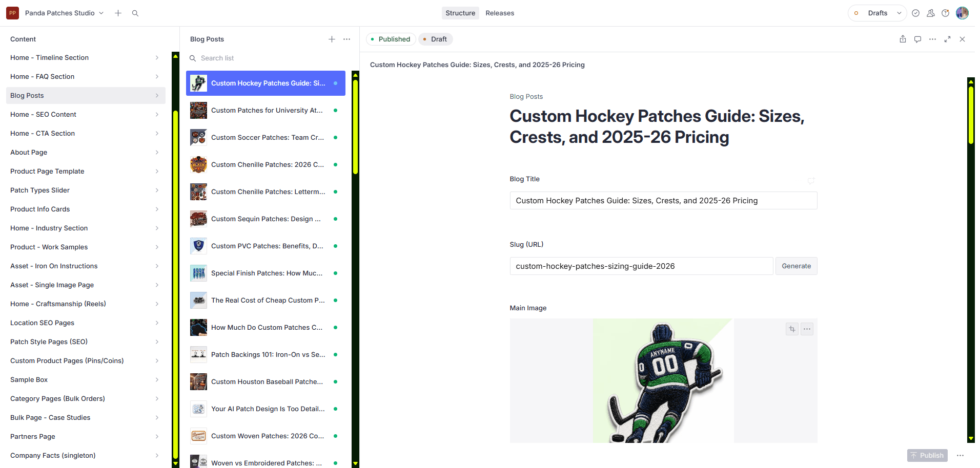
Task: Open the users icon in the top bar
Action: 931,13
